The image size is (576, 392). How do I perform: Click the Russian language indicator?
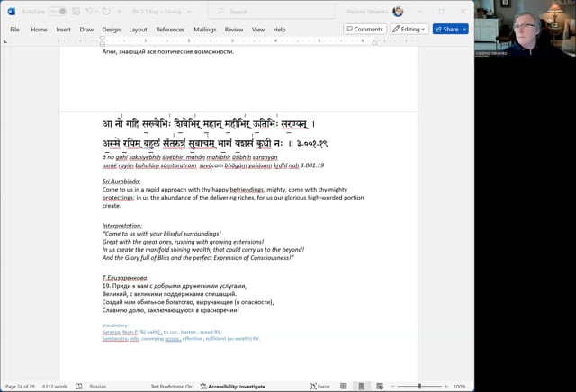98,386
